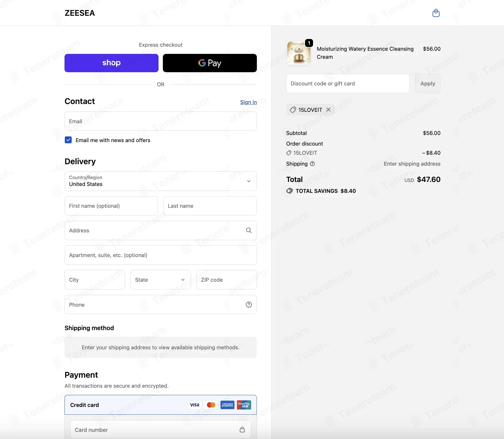Focus the Last name field
The width and height of the screenshot is (504, 439).
pyautogui.click(x=210, y=206)
